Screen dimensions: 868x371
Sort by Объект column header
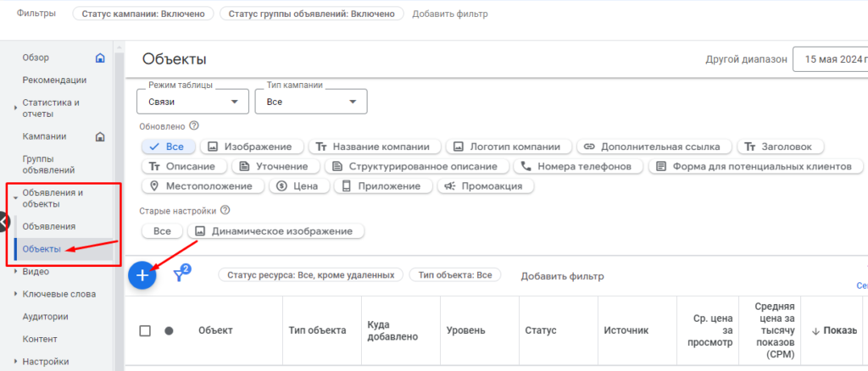coord(215,330)
